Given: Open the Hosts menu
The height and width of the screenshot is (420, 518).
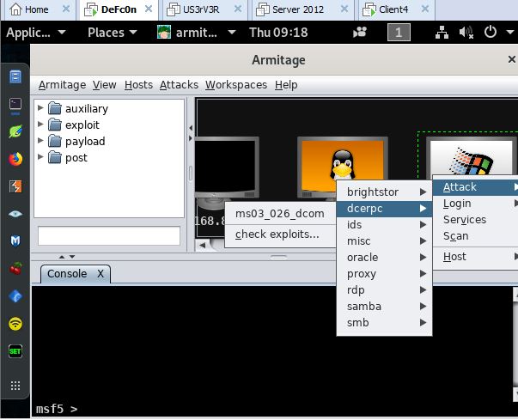Looking at the screenshot, I should (139, 85).
